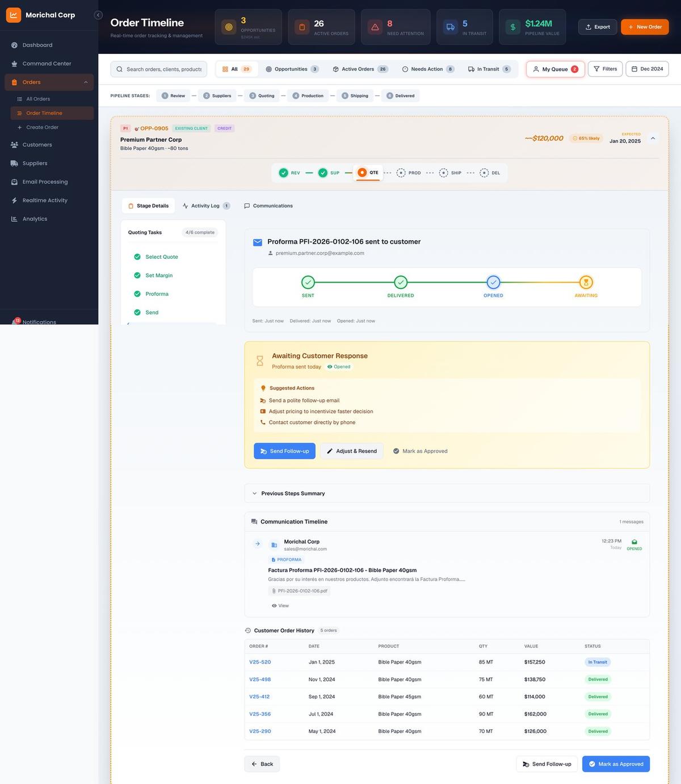Click the Awaiting step on progress tracker
681x784 pixels.
[x=586, y=283]
